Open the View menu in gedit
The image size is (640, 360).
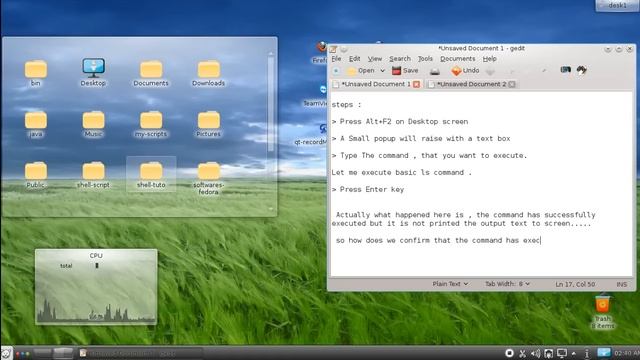point(374,59)
